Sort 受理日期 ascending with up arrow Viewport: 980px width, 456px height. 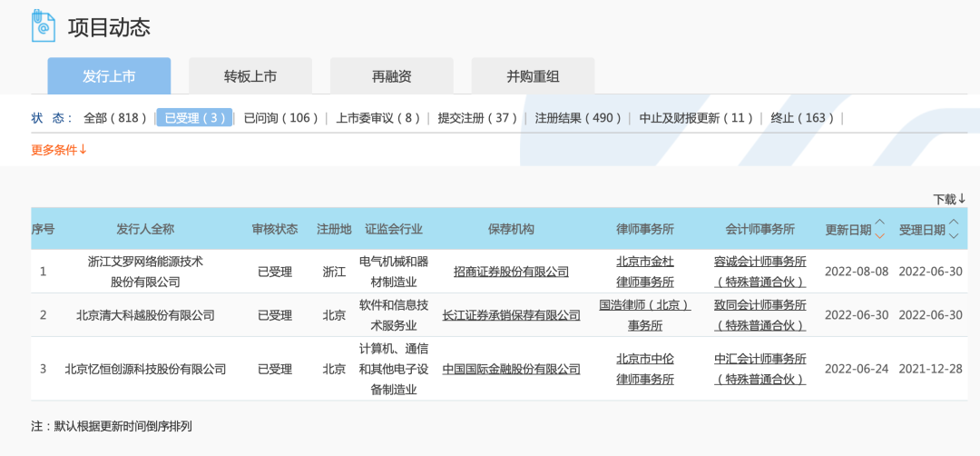954,222
